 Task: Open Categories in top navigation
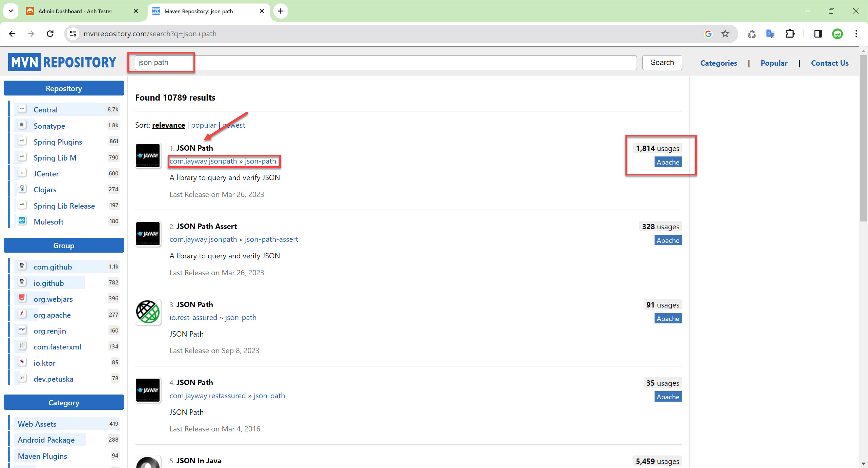pos(719,63)
